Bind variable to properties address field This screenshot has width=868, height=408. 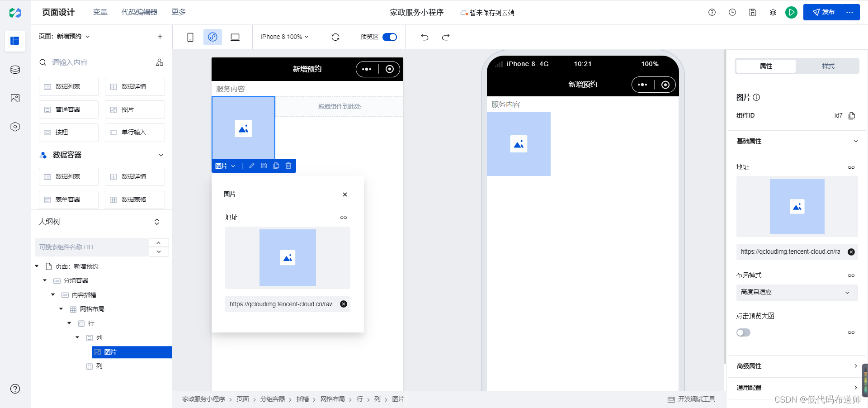click(851, 167)
